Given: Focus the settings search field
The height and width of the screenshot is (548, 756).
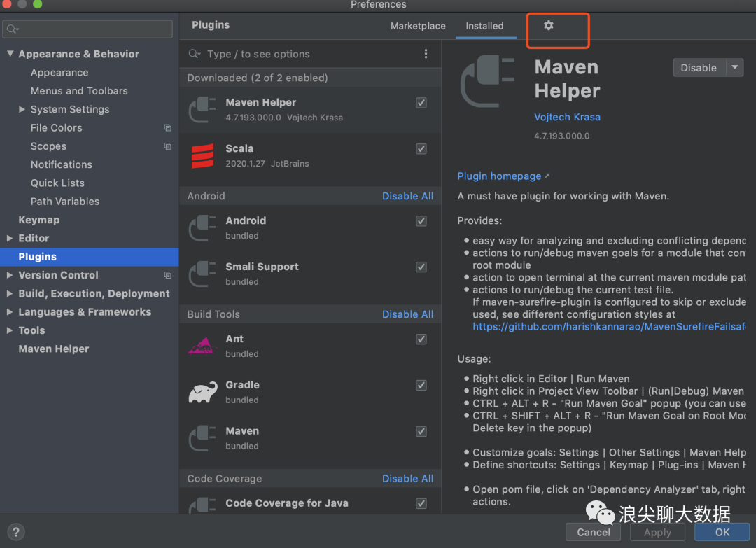Looking at the screenshot, I should coord(87,29).
